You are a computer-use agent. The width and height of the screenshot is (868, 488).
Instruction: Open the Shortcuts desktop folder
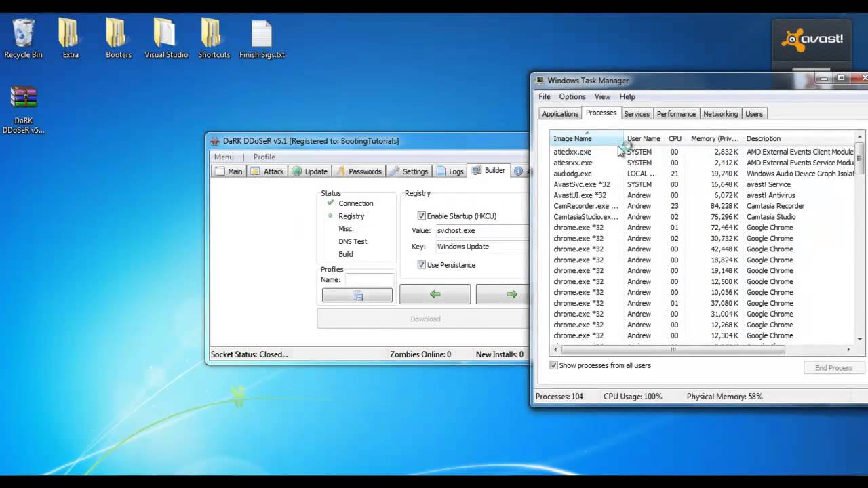214,38
